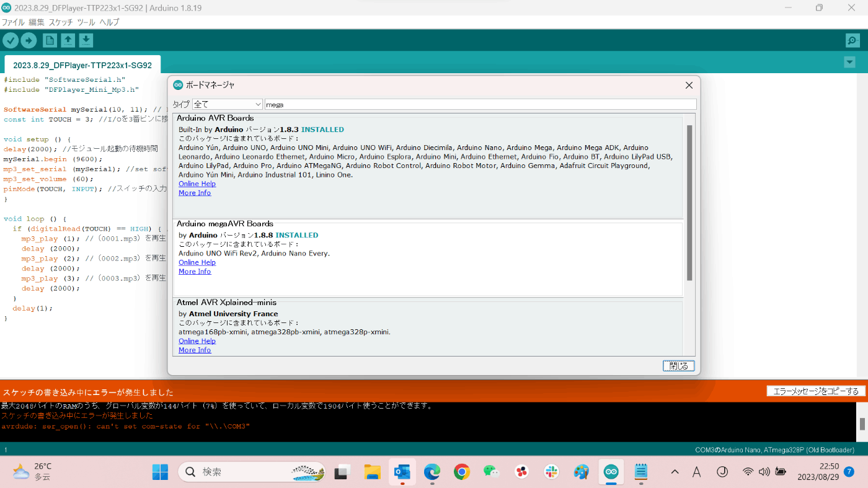The width and height of the screenshot is (868, 488).
Task: Select the Arduino megaAVR Boards package title
Action: point(225,223)
